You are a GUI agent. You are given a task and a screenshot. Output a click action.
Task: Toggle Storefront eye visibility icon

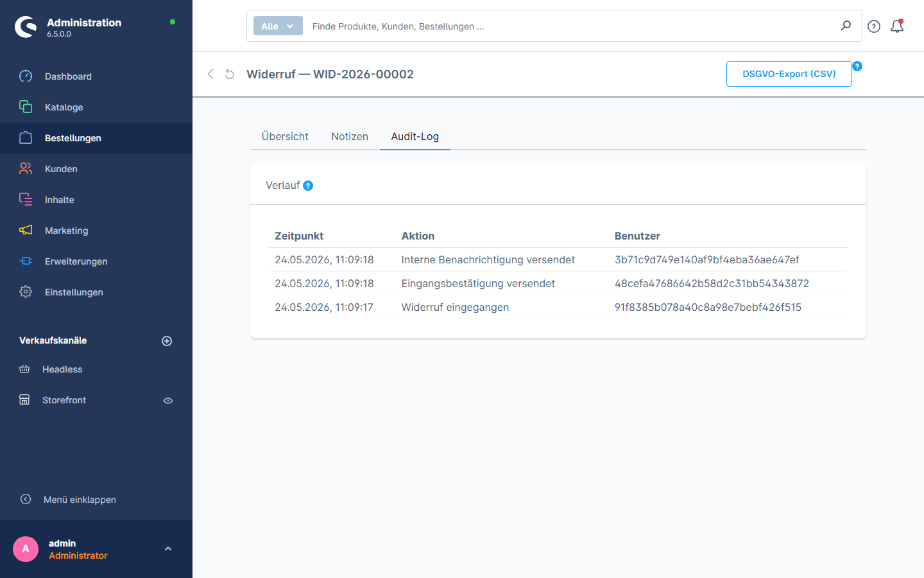tap(168, 401)
